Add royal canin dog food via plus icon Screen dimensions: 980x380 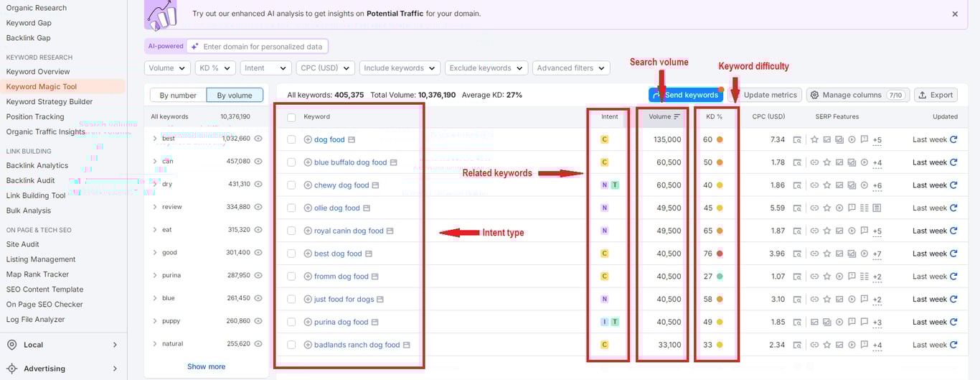308,231
